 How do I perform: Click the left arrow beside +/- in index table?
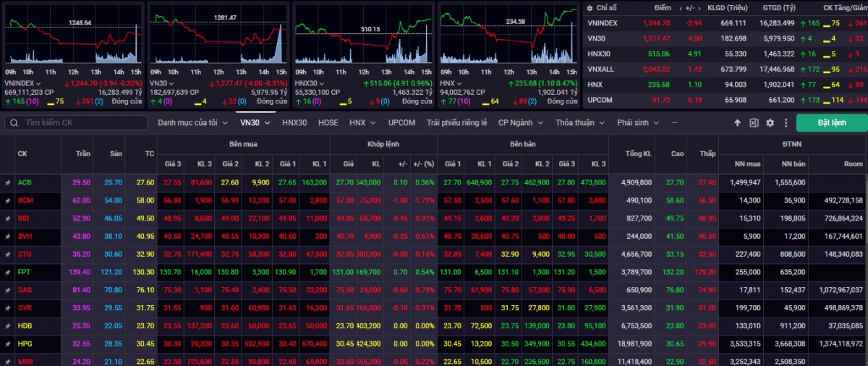click(681, 8)
